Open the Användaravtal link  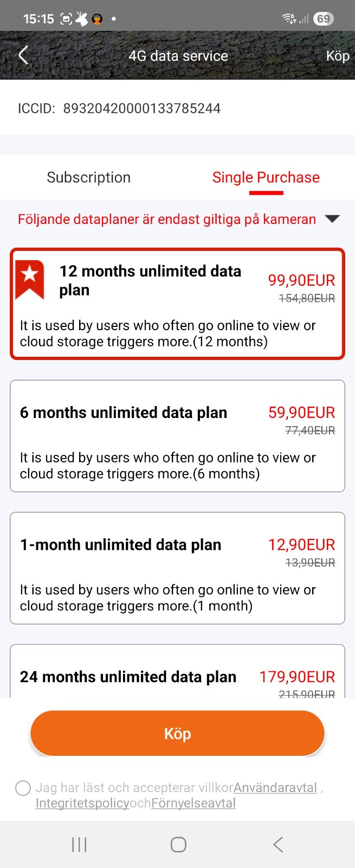pos(275,788)
